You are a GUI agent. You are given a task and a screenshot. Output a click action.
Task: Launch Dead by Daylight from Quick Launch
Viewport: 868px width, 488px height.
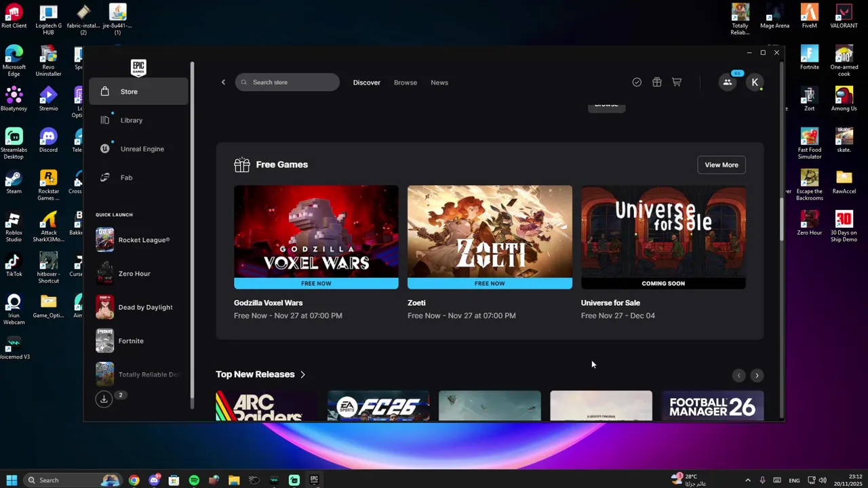(x=138, y=307)
